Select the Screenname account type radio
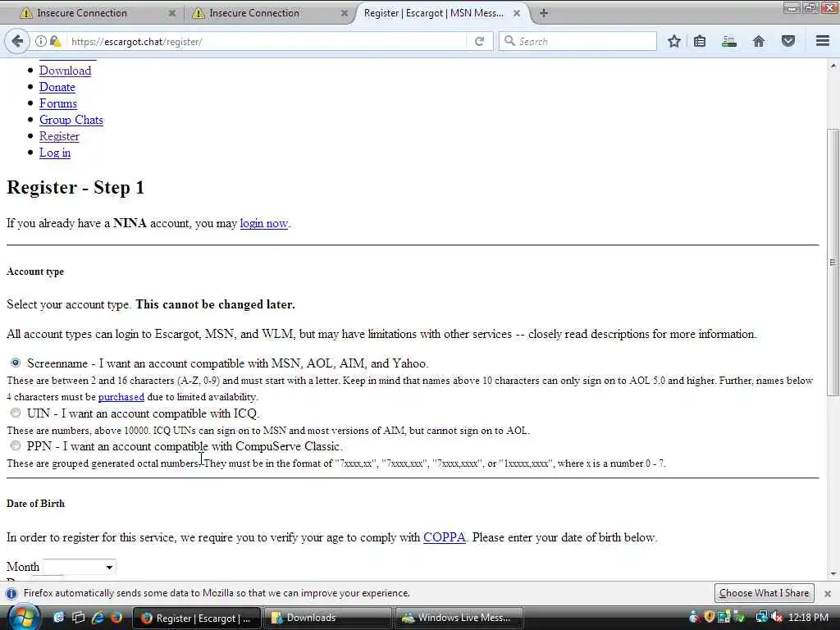 (x=16, y=363)
